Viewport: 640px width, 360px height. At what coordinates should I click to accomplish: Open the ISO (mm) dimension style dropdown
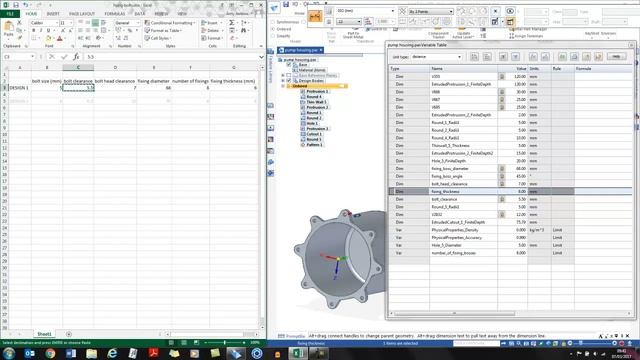click(393, 11)
